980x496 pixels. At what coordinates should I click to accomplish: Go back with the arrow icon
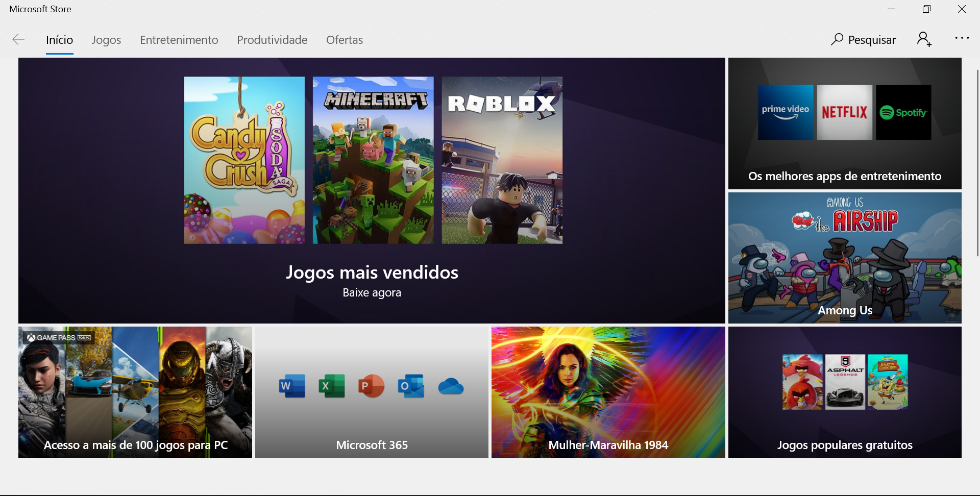pos(18,40)
